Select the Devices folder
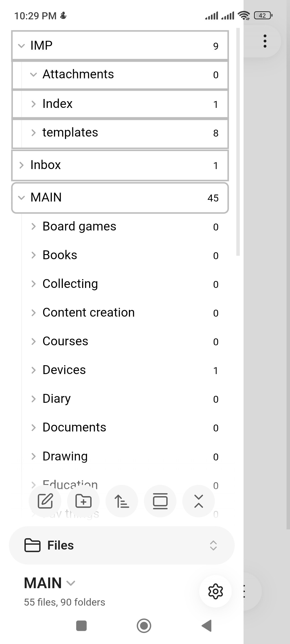The image size is (290, 644). click(64, 370)
